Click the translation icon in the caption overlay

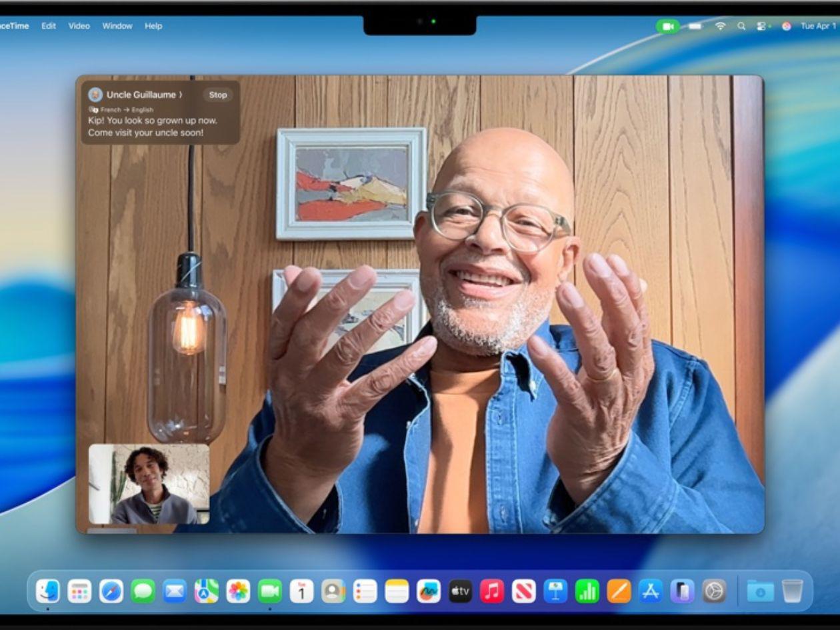[94, 109]
